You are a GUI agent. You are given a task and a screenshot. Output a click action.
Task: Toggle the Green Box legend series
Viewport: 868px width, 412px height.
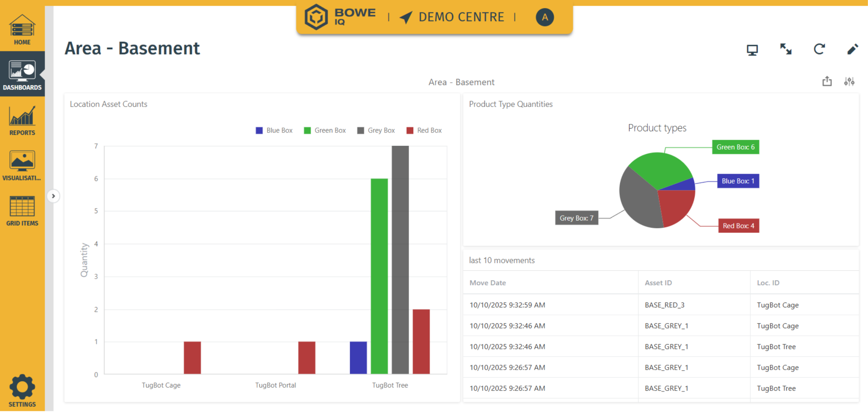point(325,130)
